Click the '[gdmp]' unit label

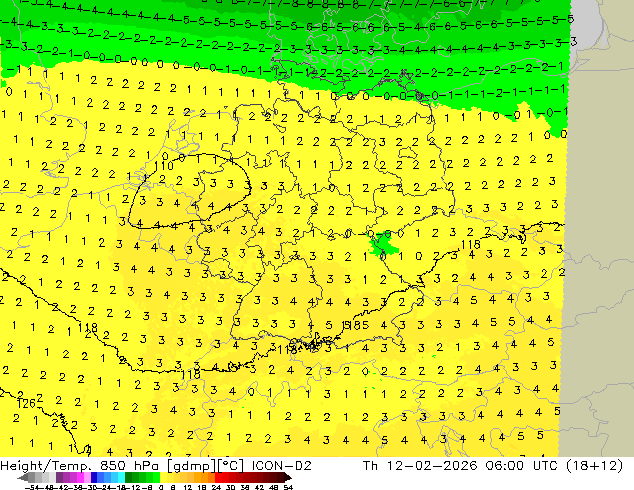[191, 466]
